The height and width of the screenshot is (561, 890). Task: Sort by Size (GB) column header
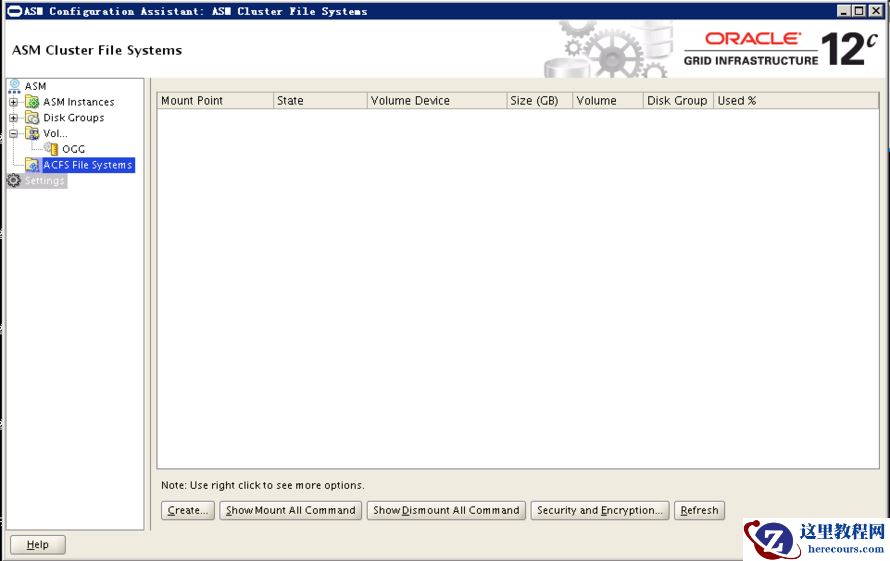pos(539,101)
